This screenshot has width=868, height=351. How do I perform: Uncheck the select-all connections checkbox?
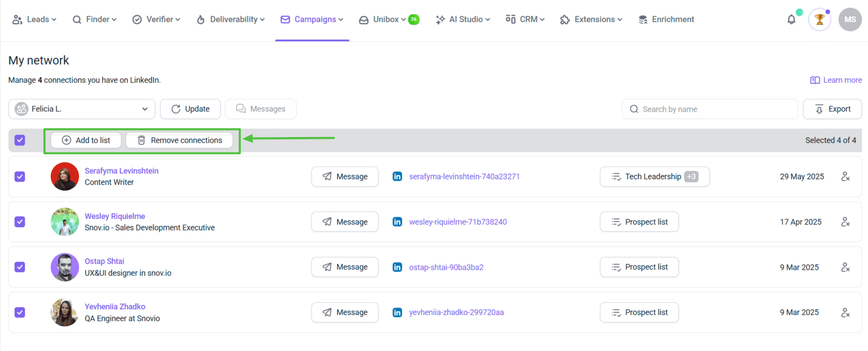coord(20,140)
